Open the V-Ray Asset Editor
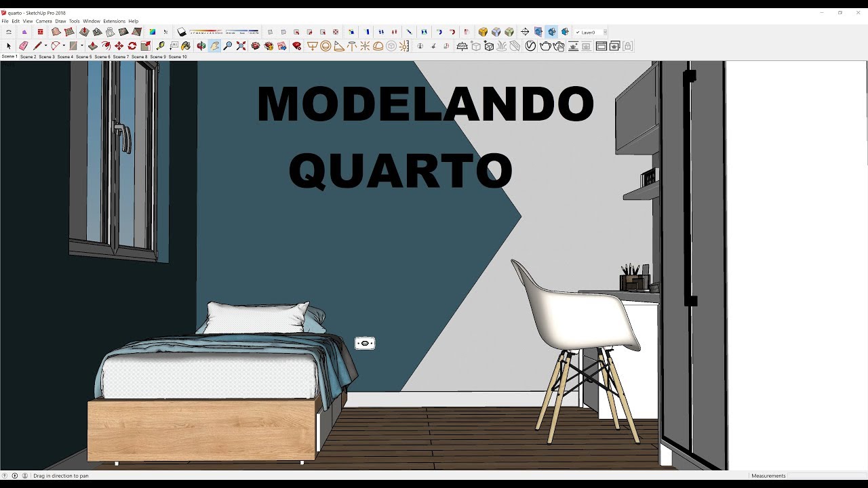Viewport: 868px width, 488px height. pos(530,46)
